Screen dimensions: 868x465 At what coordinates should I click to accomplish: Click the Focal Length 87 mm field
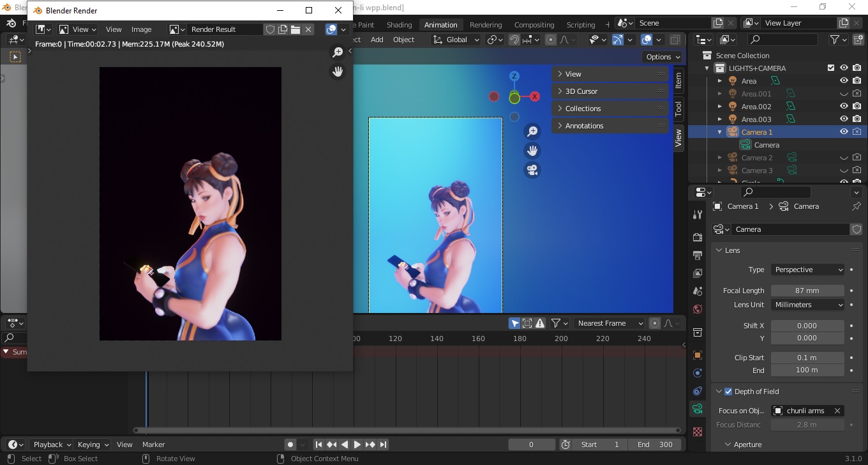[807, 291]
